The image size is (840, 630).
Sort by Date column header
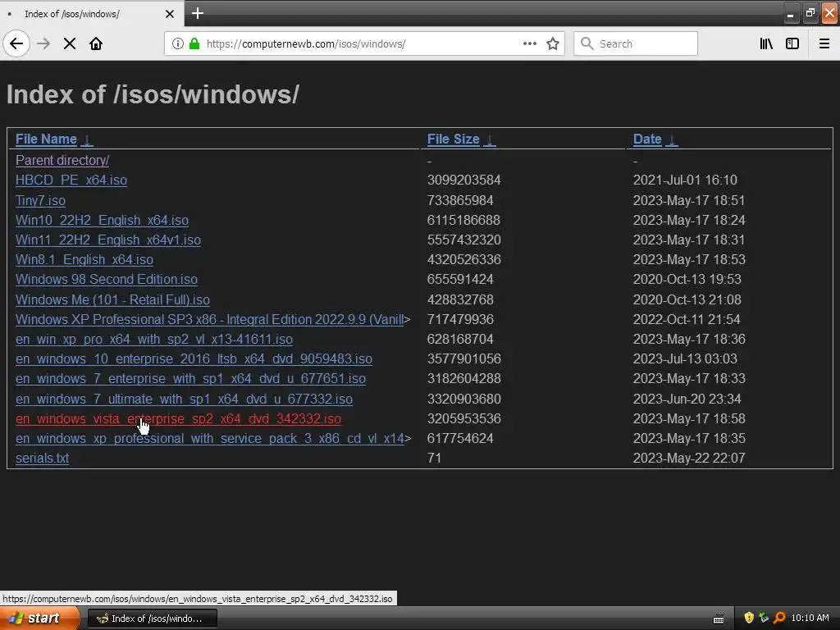pos(647,139)
